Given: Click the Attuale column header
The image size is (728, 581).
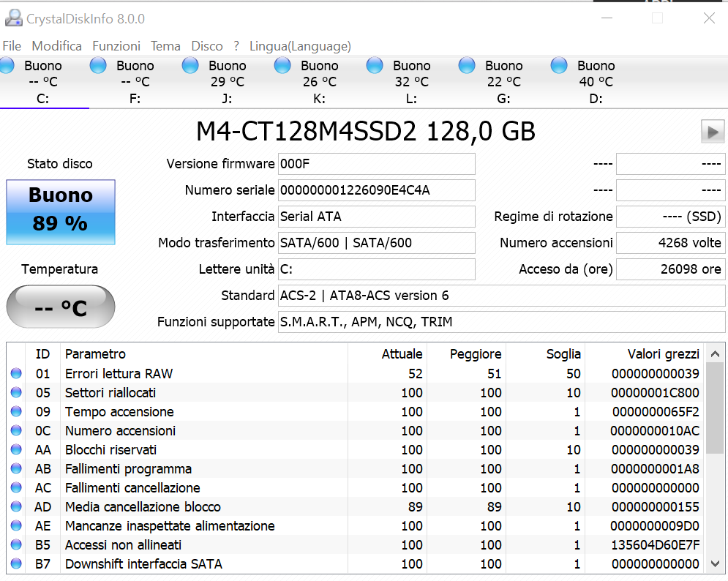Looking at the screenshot, I should coord(387,354).
